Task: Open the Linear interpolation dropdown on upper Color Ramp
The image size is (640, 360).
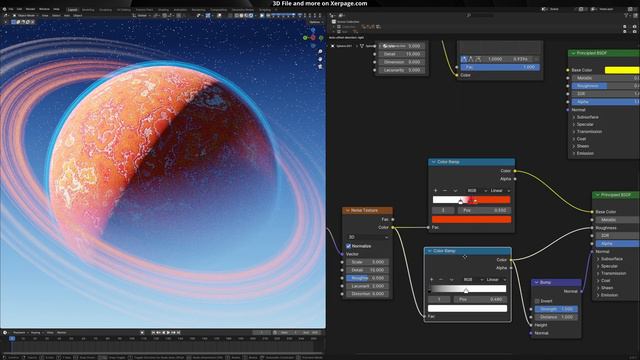Action: [500, 191]
